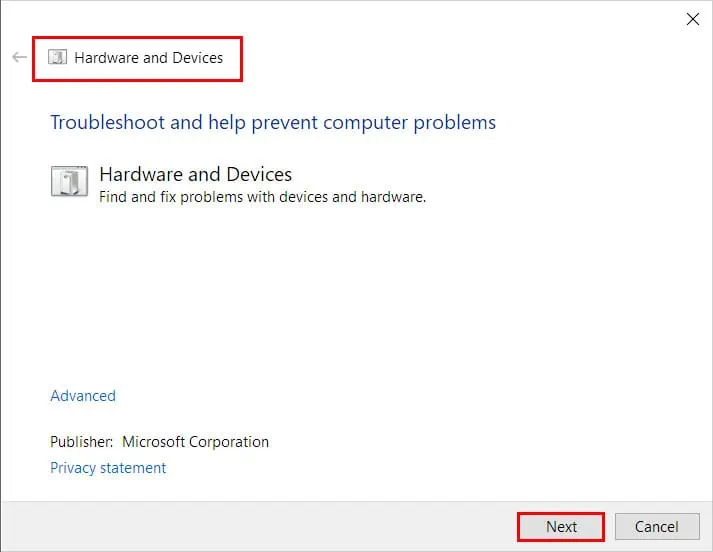Go back using the left arrow icon
The image size is (713, 552).
pyautogui.click(x=19, y=57)
